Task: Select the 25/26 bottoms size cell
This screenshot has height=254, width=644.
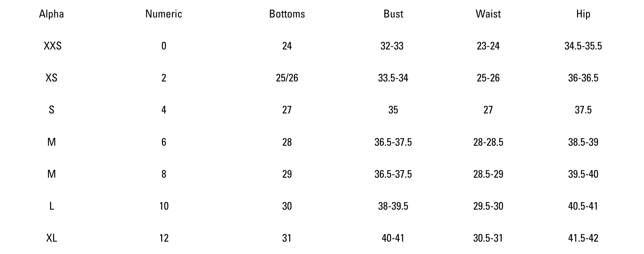Action: [287, 78]
